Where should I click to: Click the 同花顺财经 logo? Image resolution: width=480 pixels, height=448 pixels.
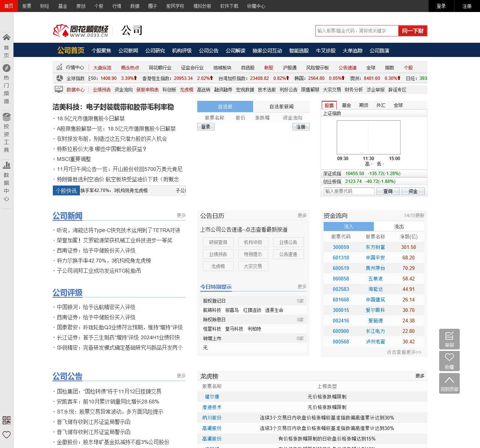(81, 31)
